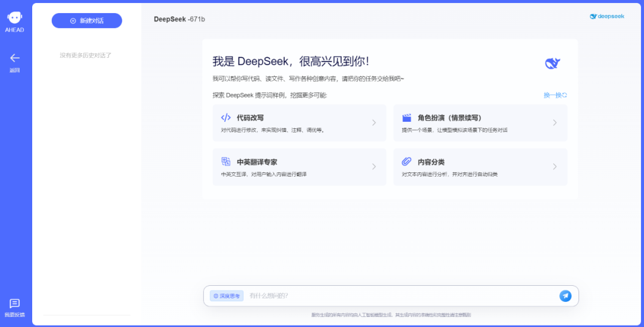The image size is (644, 327).
Task: Expand the 角色扮演 card chevron
Action: (x=555, y=122)
